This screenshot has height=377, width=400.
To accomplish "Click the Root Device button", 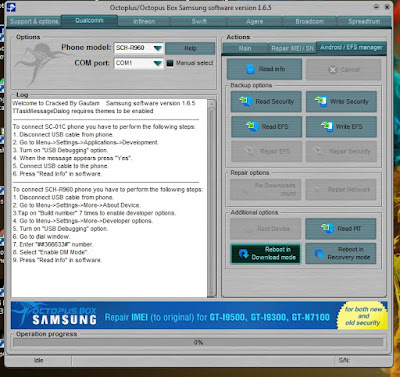I will coord(266,229).
